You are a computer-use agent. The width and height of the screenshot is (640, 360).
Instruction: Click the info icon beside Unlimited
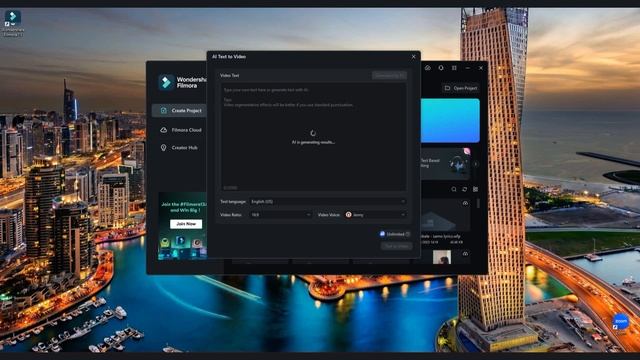pyautogui.click(x=407, y=234)
